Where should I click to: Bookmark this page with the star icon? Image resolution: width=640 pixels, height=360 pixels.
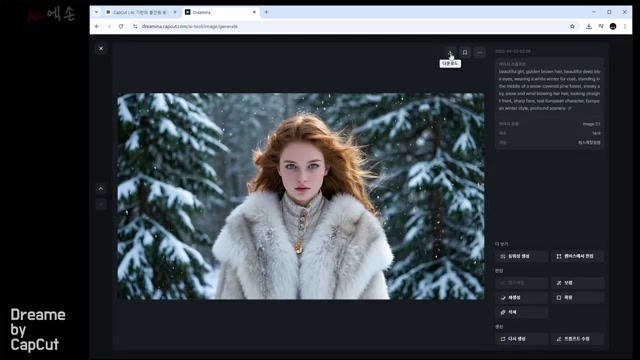point(572,26)
